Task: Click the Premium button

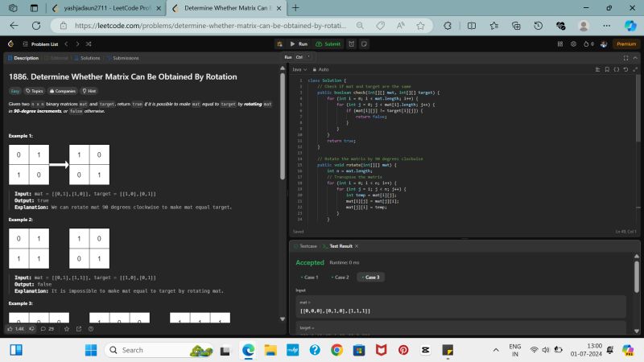Action: pos(625,44)
